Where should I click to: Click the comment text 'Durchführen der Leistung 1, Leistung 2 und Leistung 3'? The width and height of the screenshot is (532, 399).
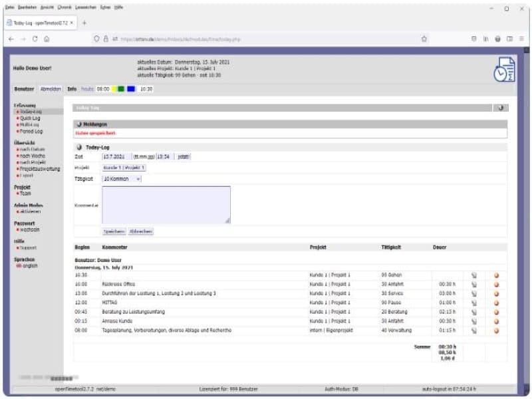[x=159, y=293]
